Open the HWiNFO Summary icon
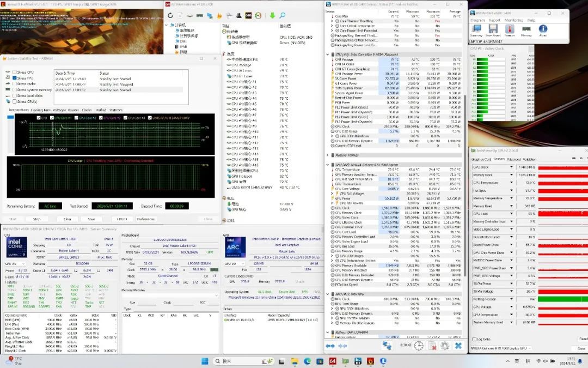 tap(476, 29)
